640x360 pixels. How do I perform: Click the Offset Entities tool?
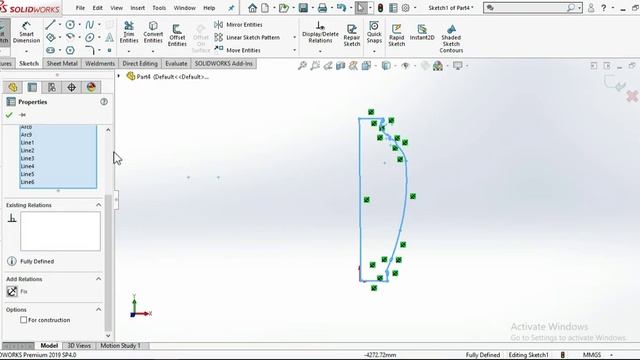[177, 35]
